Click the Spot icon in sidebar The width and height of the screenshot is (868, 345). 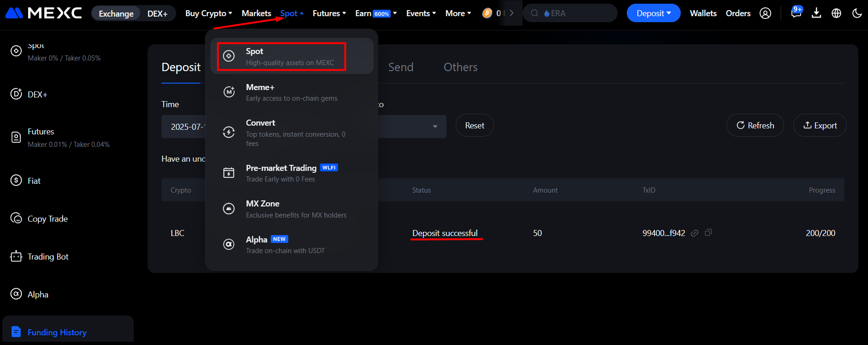(x=16, y=51)
